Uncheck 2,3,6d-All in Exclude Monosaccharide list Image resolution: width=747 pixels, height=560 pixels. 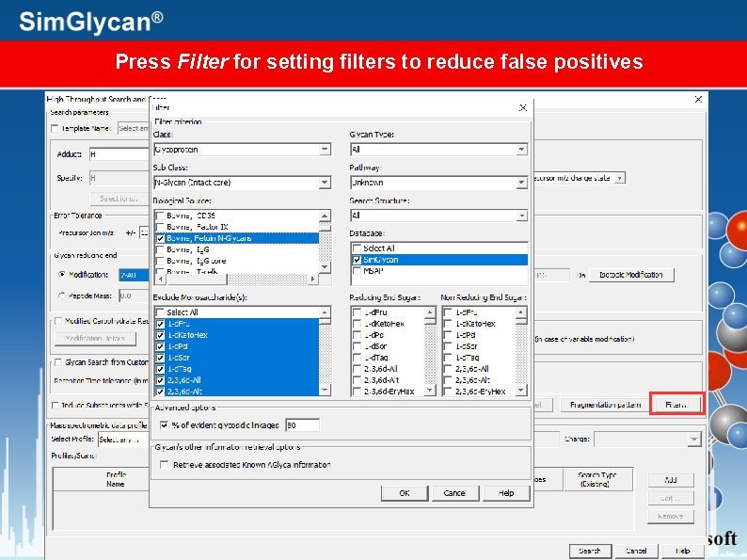coord(161,380)
